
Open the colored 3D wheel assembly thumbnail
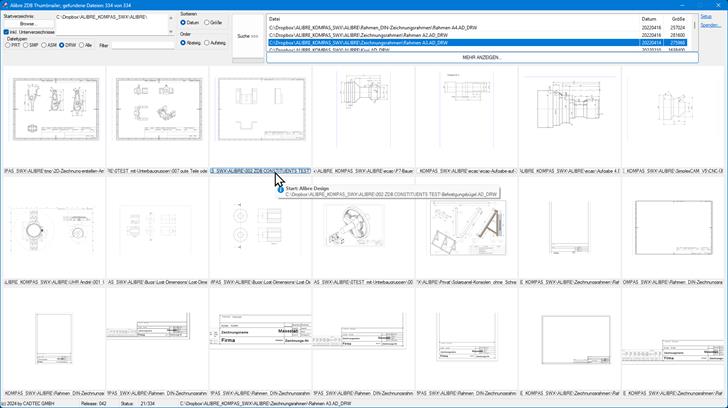(355, 226)
